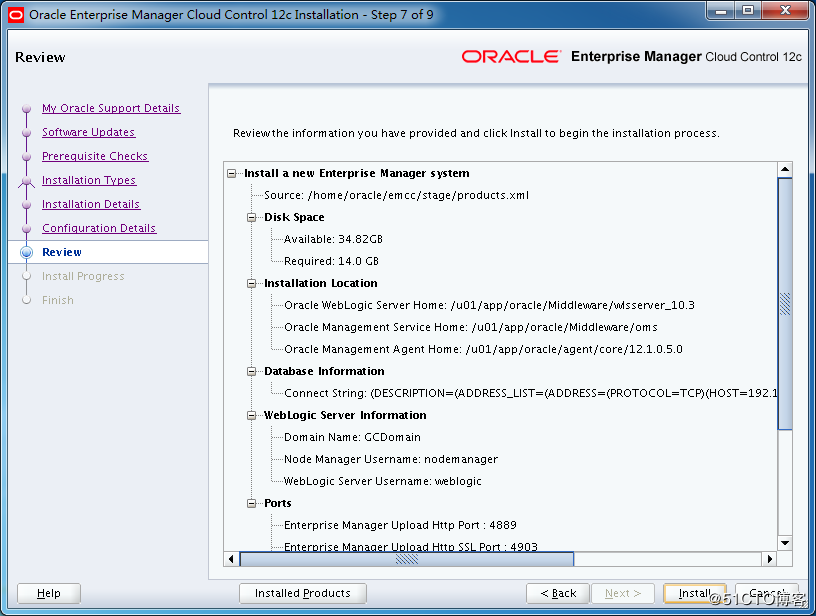Select the Enterprise Manager Upload Http Port : 4889 row
Viewport: 816px width, 616px height.
(x=400, y=525)
